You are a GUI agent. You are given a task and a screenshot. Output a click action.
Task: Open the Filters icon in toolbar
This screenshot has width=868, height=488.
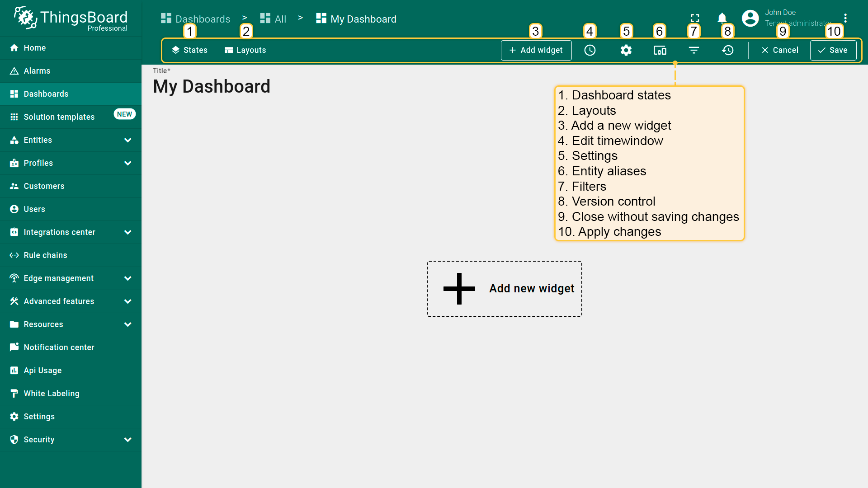pyautogui.click(x=694, y=50)
